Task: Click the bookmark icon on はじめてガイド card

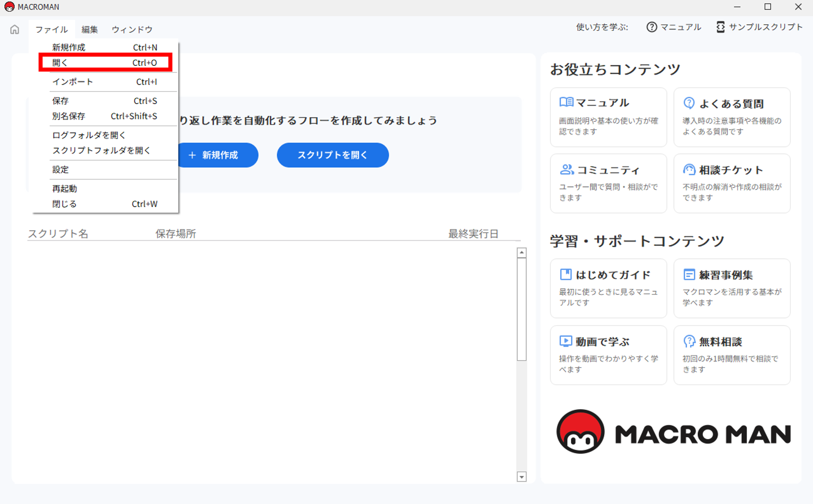Action: coord(566,275)
